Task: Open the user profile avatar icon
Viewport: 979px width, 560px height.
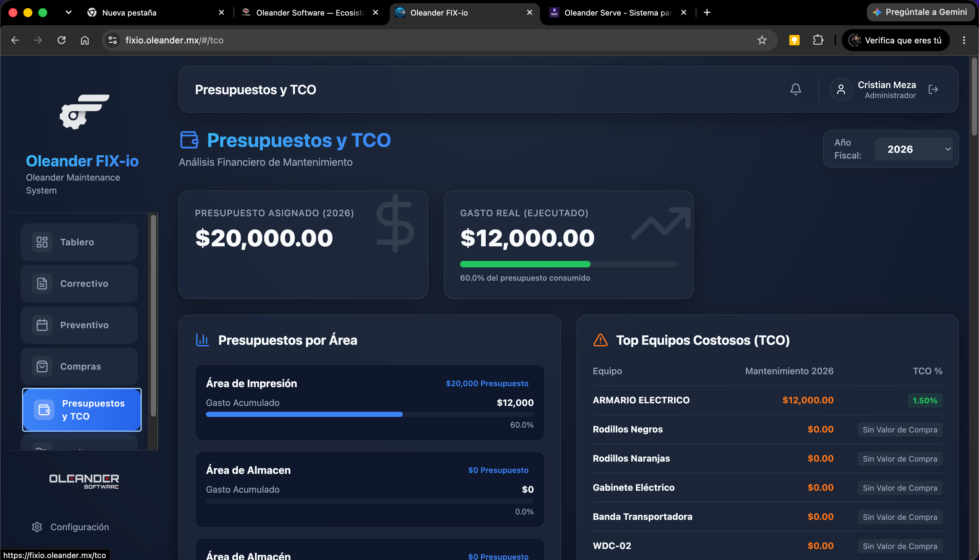Action: pos(841,89)
